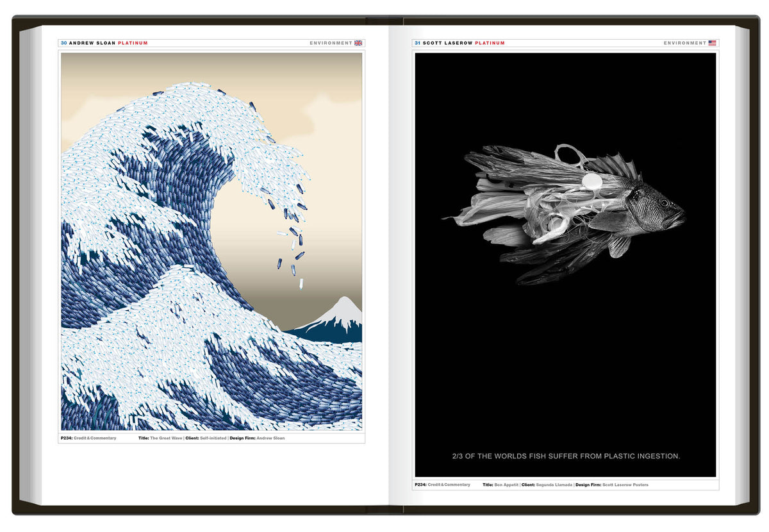Open P234 Credit & Commentary on left page
This screenshot has height=532, width=769.
pos(89,438)
